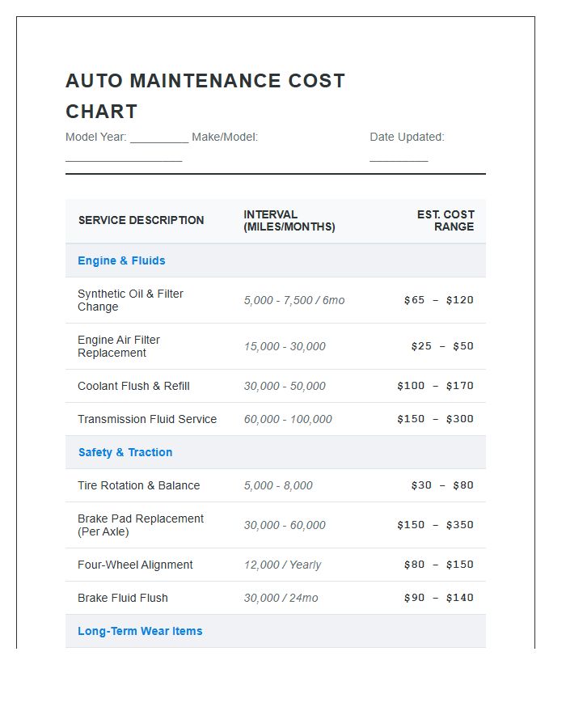Click the INTERVAL (MILES/MONTHS) column header
The image size is (566, 728).
tap(289, 221)
